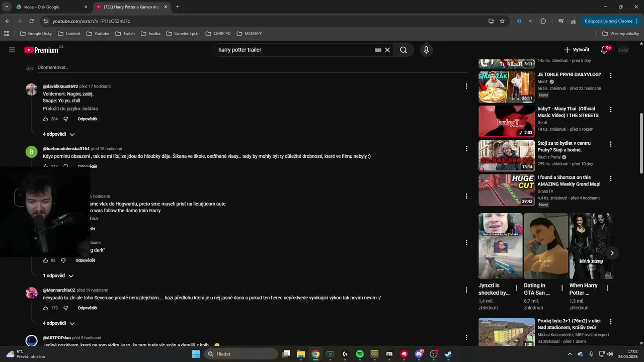The height and width of the screenshot is (362, 644).
Task: Open YouTube notifications bell
Action: click(604, 50)
